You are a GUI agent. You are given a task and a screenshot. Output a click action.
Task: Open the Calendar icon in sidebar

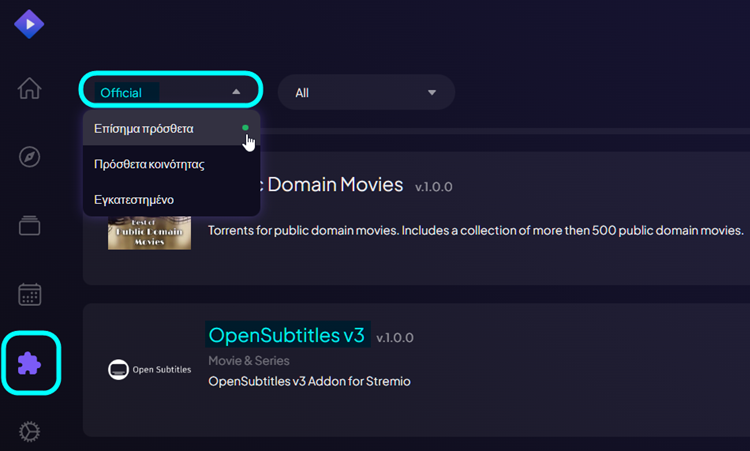click(30, 294)
